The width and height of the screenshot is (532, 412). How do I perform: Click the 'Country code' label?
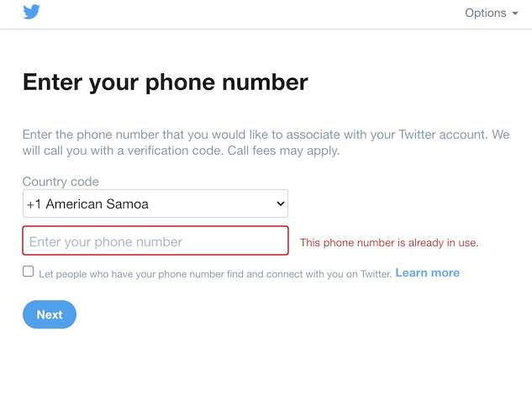click(x=61, y=182)
